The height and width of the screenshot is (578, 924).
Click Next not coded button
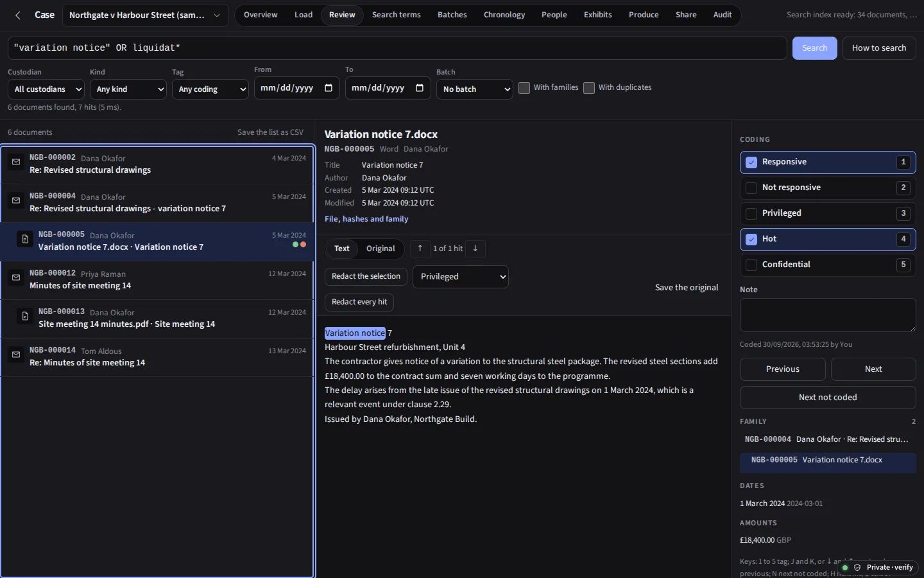tap(828, 398)
